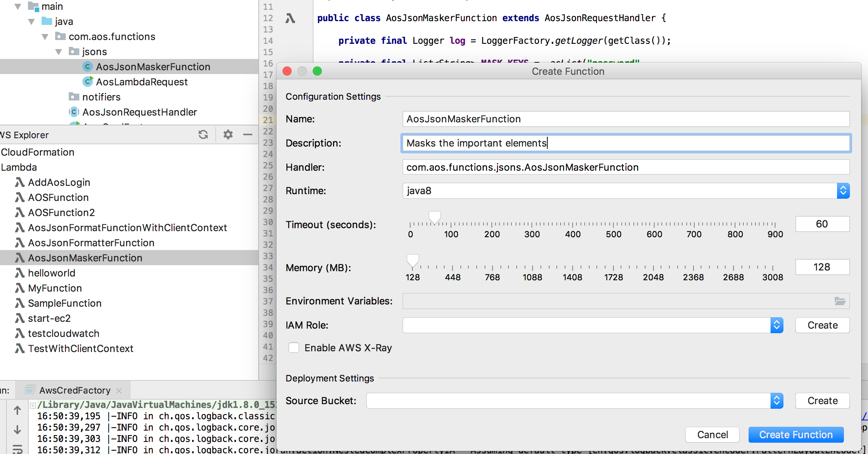The width and height of the screenshot is (868, 454).
Task: Open the IAM Role dropdown
Action: click(x=777, y=325)
